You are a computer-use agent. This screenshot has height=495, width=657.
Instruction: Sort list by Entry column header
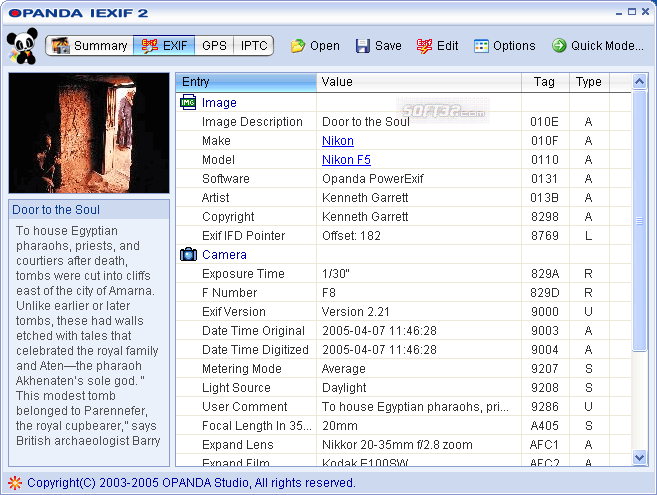point(246,82)
